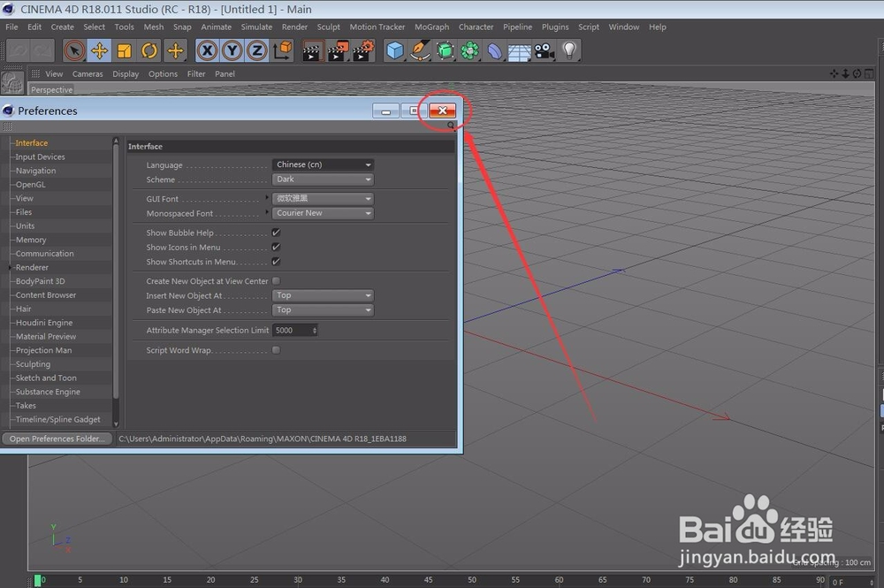The image size is (884, 588).
Task: Open the MoGraph menu
Action: coord(432,27)
